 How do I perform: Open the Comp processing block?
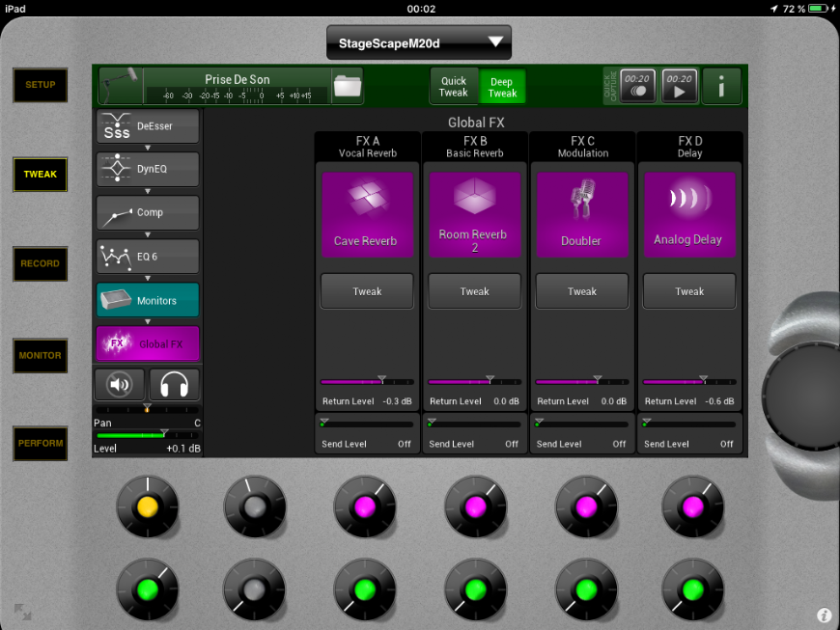[x=148, y=212]
